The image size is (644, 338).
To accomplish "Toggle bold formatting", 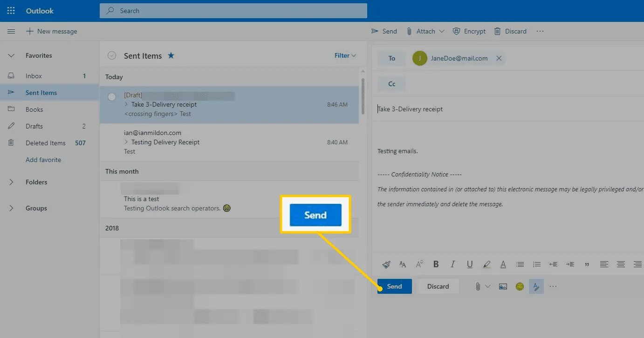I will click(x=436, y=264).
